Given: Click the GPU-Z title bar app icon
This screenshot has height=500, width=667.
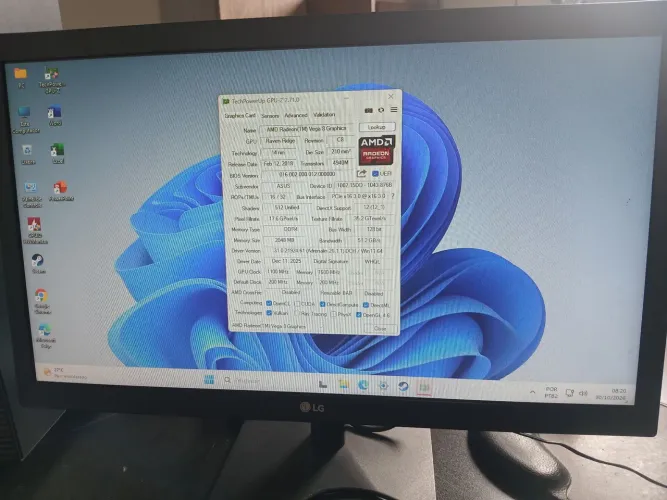Looking at the screenshot, I should click(226, 101).
